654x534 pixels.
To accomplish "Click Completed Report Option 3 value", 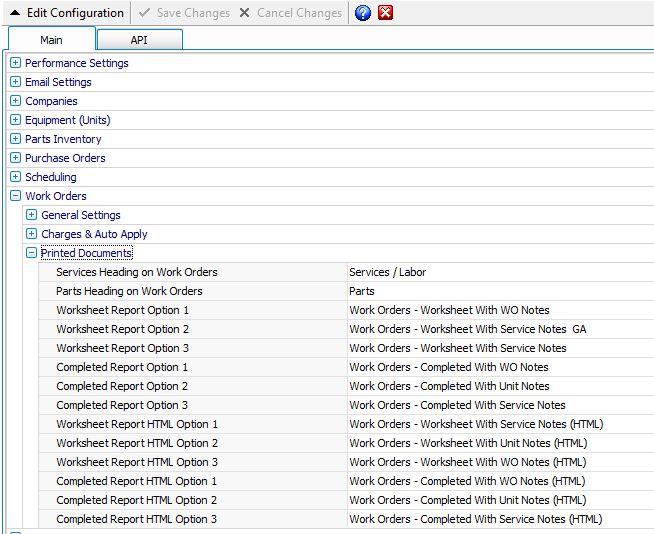I will click(x=457, y=405).
